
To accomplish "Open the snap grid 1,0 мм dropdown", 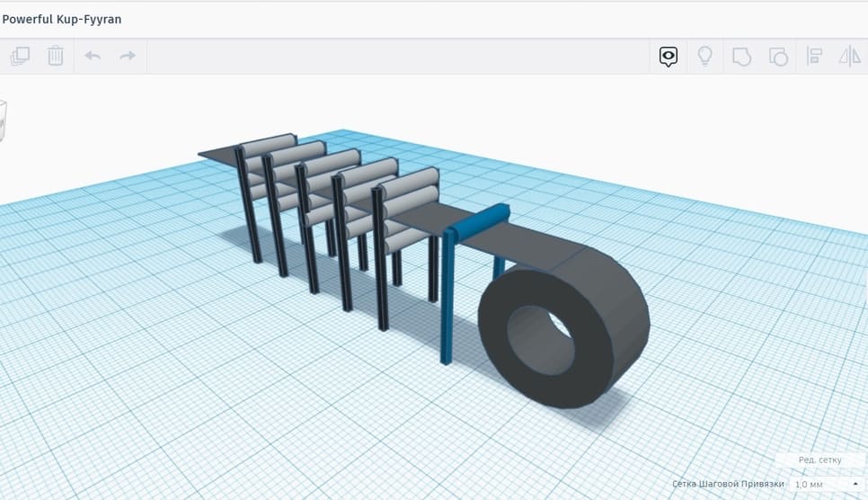I will click(x=826, y=484).
